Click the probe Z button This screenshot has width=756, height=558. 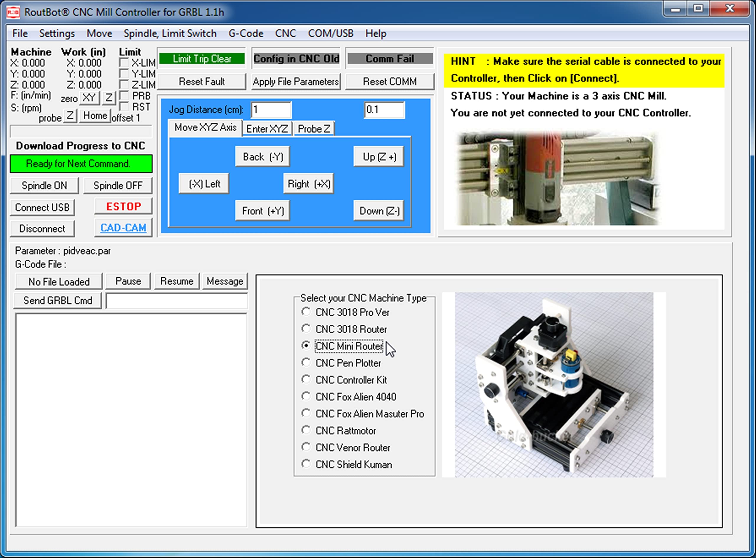click(x=70, y=116)
